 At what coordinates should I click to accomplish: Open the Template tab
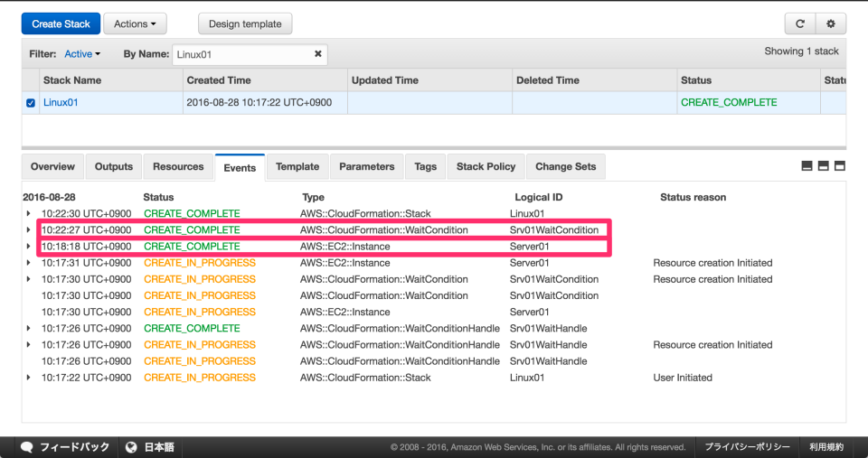point(297,166)
